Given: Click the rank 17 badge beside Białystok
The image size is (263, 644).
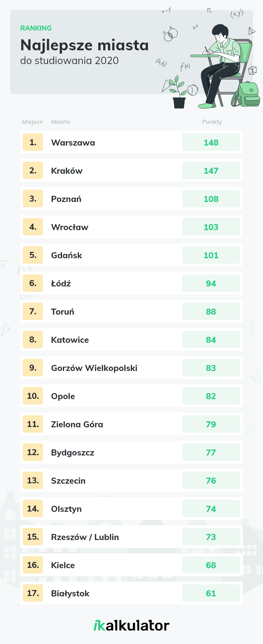Looking at the screenshot, I should [x=33, y=593].
